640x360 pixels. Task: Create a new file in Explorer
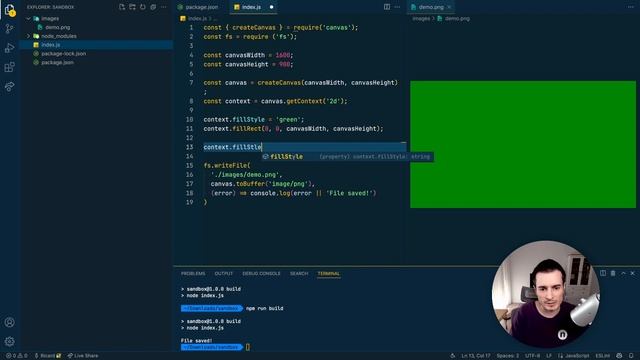122,7
